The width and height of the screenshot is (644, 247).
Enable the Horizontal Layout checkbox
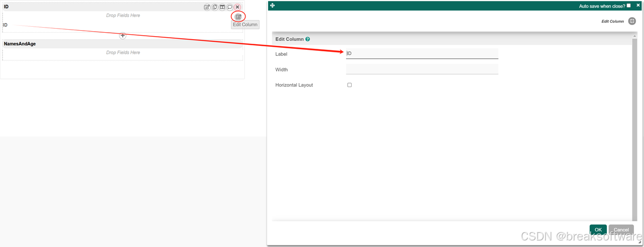(x=350, y=85)
